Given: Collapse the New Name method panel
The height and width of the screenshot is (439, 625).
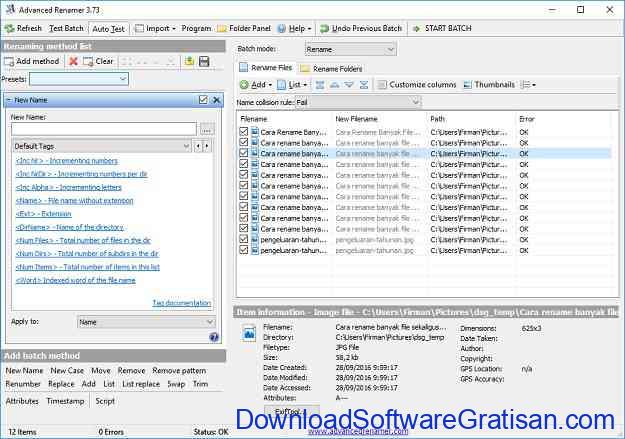Looking at the screenshot, I should point(9,100).
